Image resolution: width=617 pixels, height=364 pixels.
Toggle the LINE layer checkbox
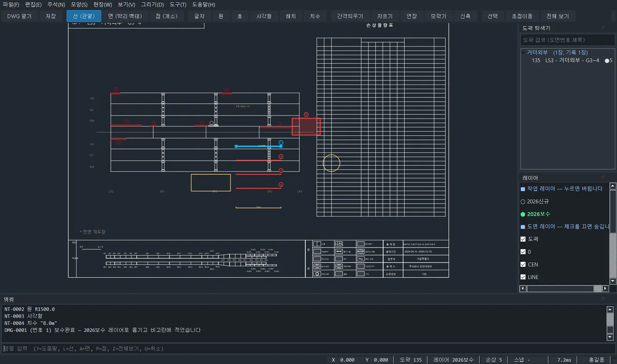click(523, 277)
